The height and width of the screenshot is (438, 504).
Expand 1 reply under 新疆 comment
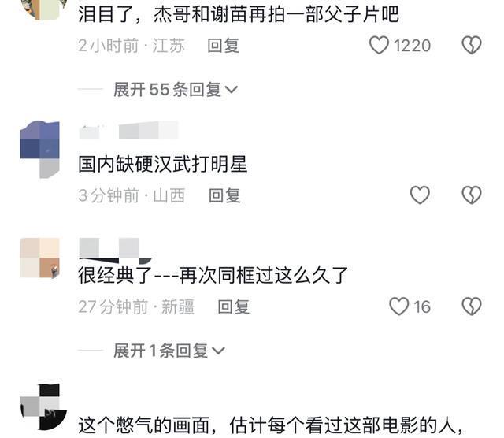point(169,351)
